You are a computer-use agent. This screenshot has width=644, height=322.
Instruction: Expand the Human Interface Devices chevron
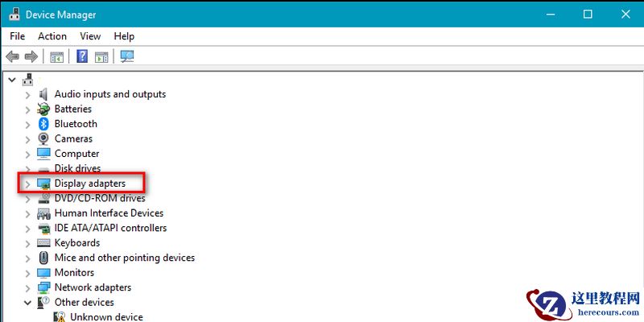[27, 213]
